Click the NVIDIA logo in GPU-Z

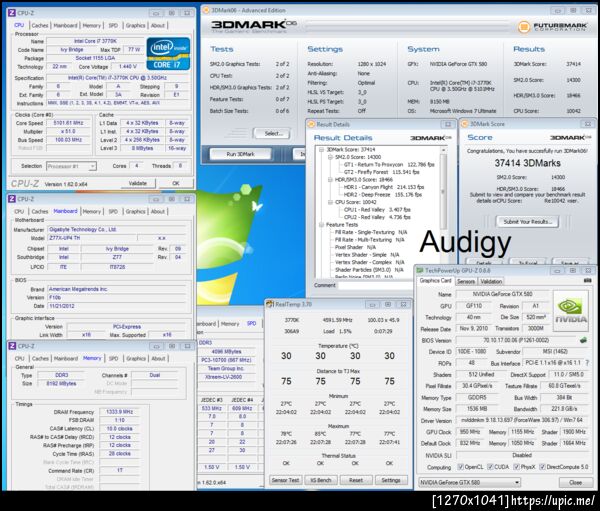point(570,311)
